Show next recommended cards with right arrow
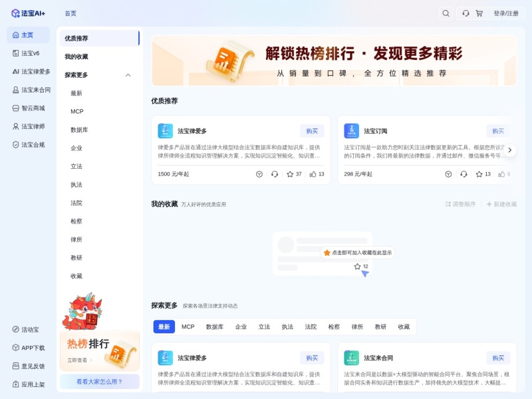 click(x=509, y=150)
